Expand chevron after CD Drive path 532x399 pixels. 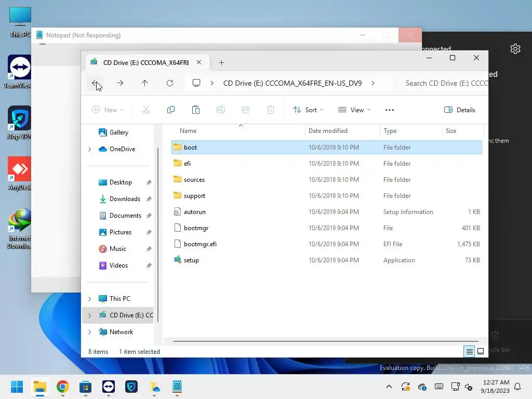pos(373,83)
